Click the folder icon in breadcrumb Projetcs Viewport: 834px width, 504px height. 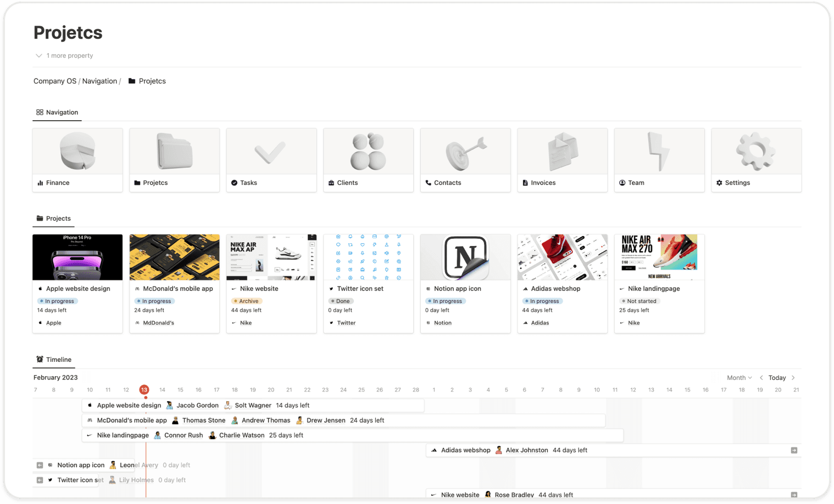coord(132,81)
